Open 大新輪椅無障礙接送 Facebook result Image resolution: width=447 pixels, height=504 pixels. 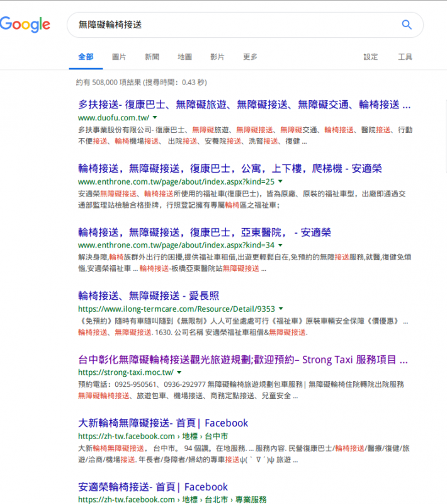coord(163,423)
